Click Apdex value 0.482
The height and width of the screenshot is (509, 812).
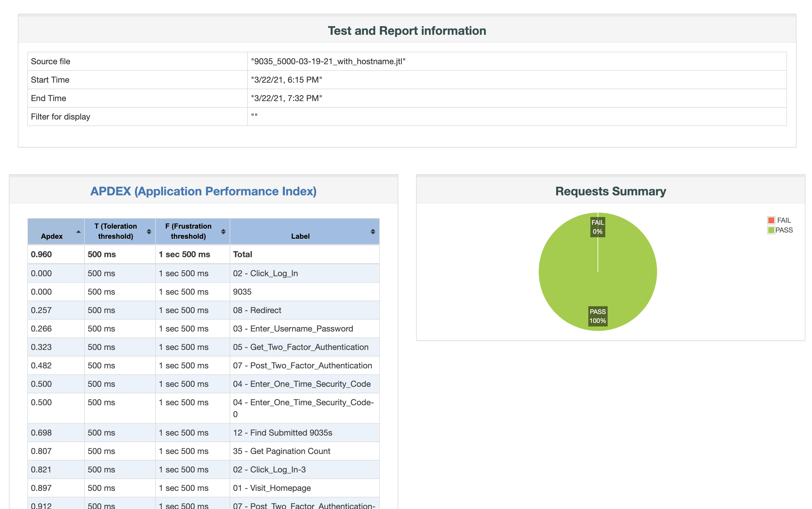click(x=41, y=366)
